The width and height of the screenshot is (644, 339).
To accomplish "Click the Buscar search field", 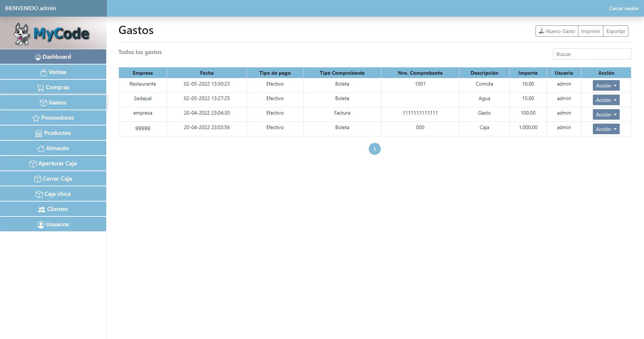I will [x=592, y=54].
